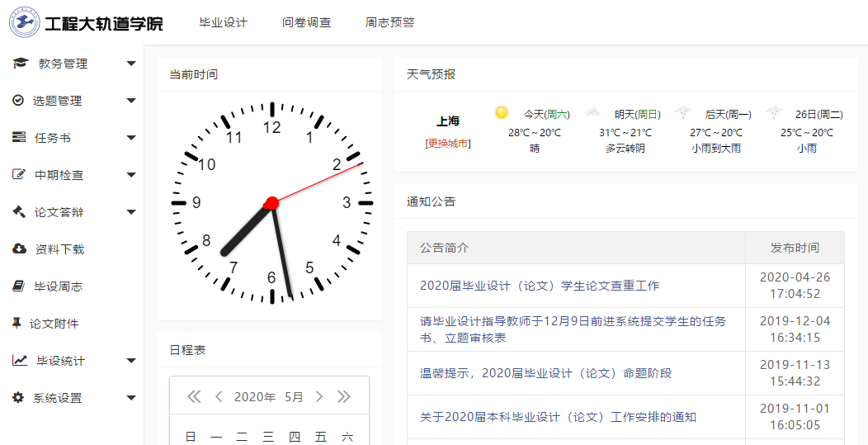Viewport: 868px width, 445px height.
Task: Click the 工程大轨道学院 site title
Action: coord(104,24)
